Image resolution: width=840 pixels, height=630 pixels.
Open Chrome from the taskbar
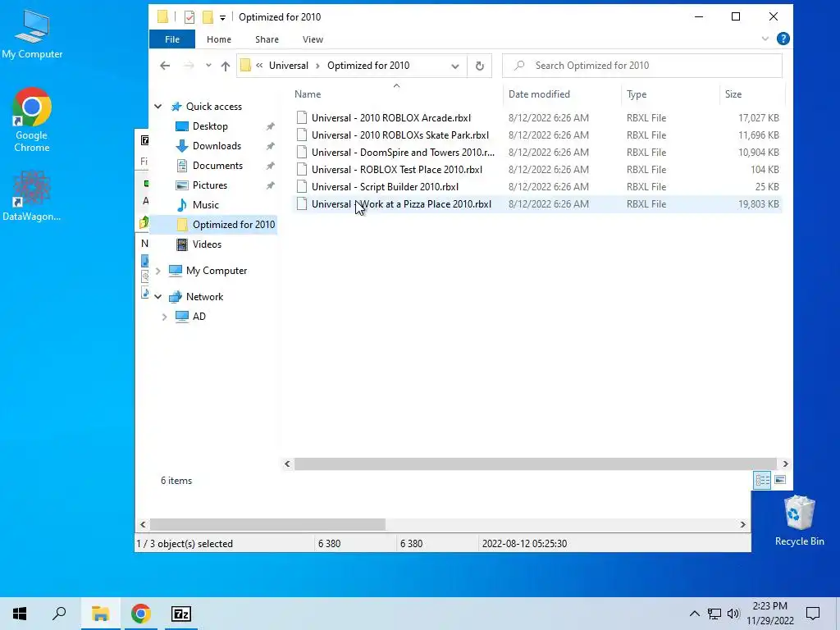click(141, 614)
